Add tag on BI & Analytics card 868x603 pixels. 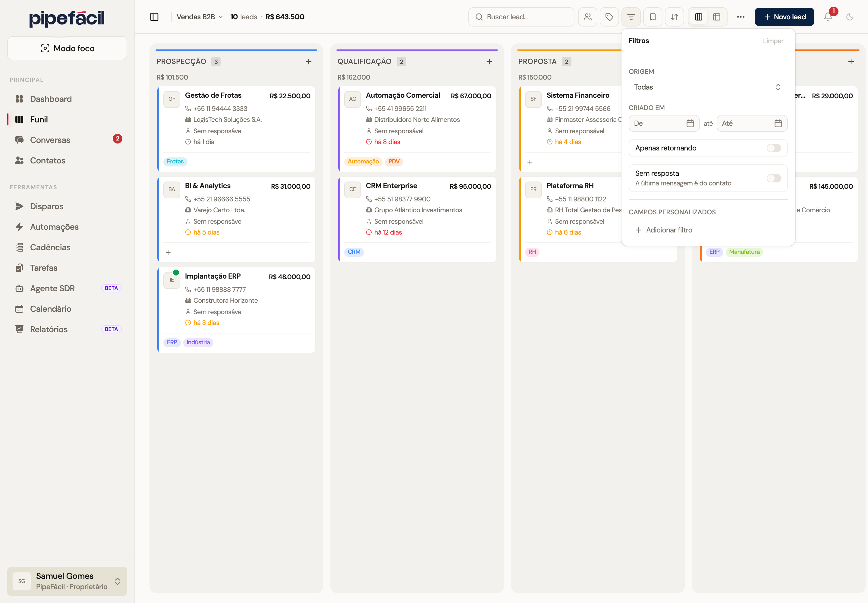point(168,252)
